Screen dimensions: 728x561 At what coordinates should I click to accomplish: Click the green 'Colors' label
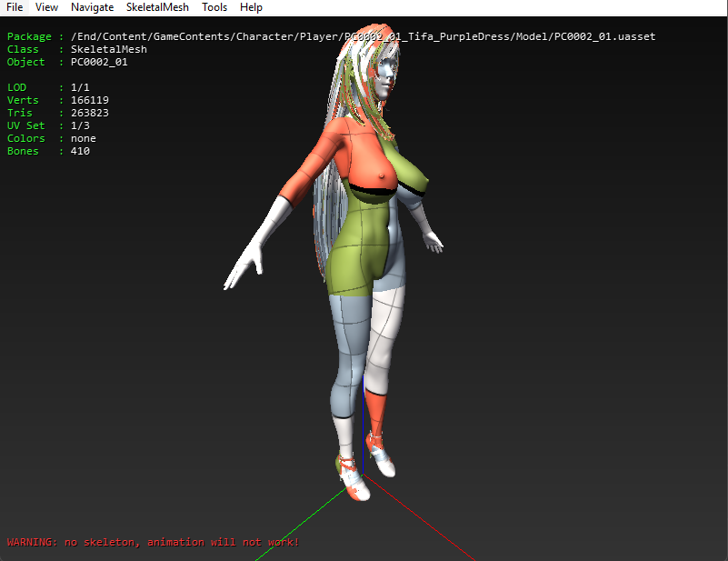[x=26, y=138]
